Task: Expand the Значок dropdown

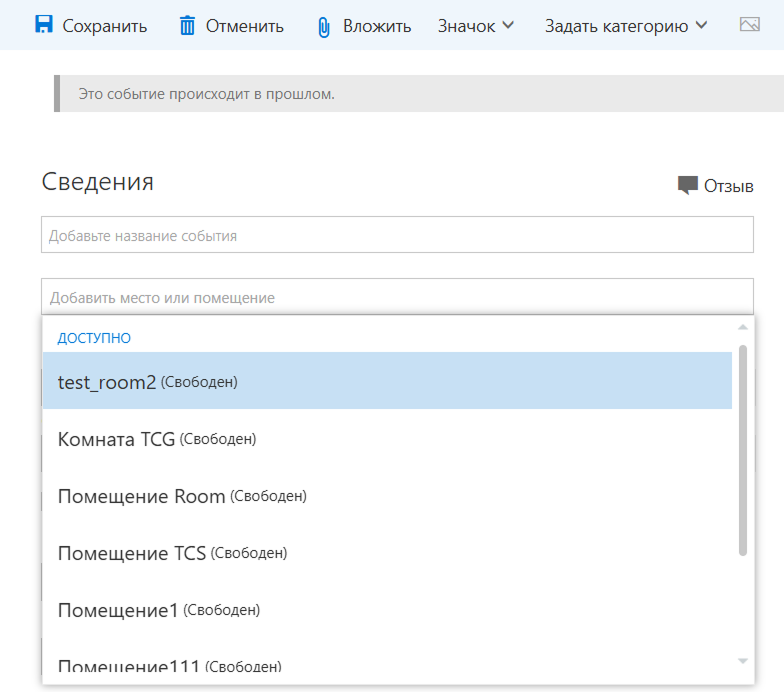Action: coord(476,26)
